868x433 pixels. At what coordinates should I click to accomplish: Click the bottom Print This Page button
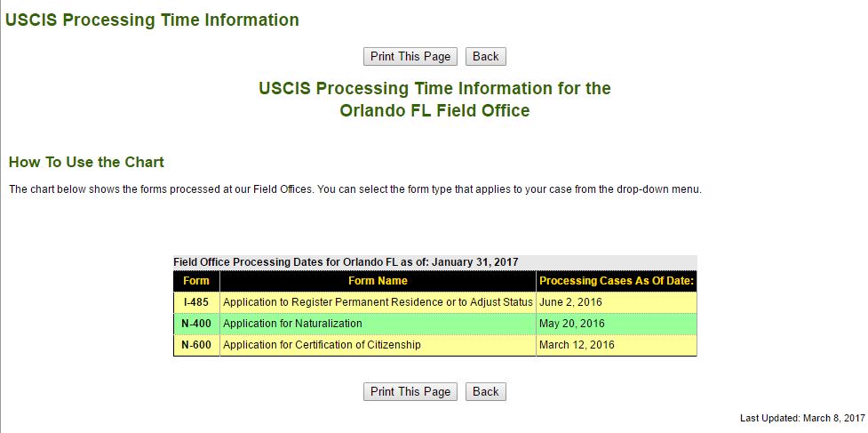(x=410, y=392)
